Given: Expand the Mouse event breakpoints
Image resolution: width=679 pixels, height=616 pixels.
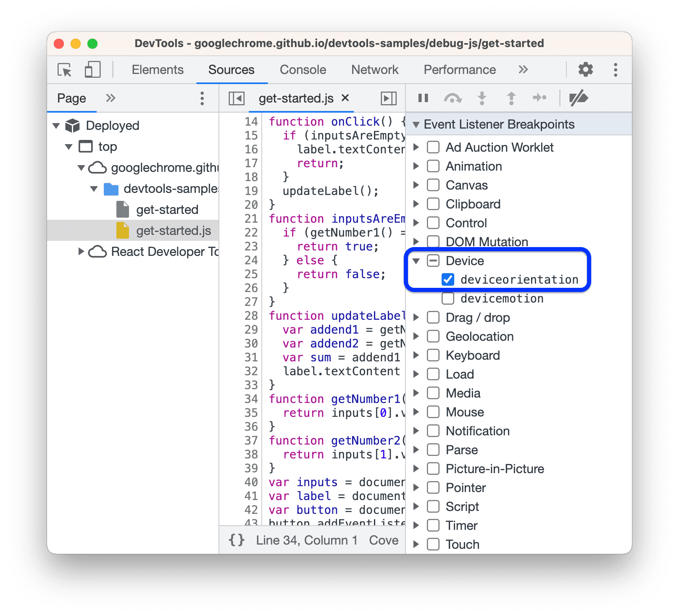Looking at the screenshot, I should coord(416,412).
